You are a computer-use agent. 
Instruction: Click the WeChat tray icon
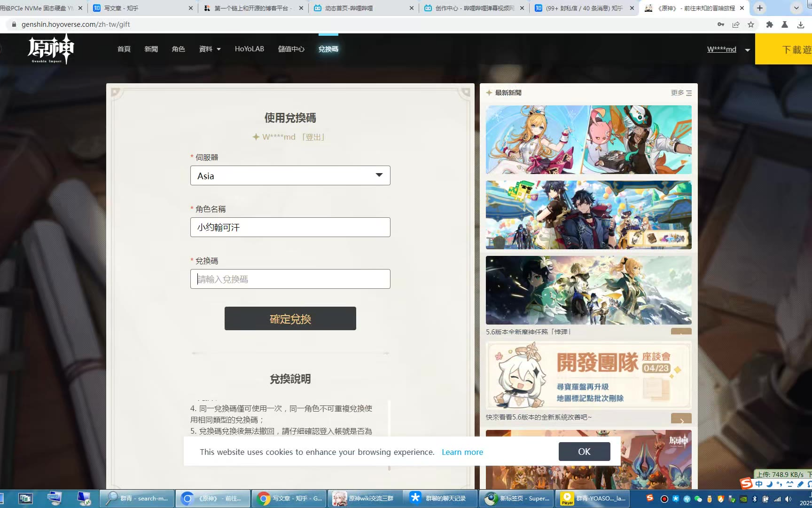[x=698, y=499]
